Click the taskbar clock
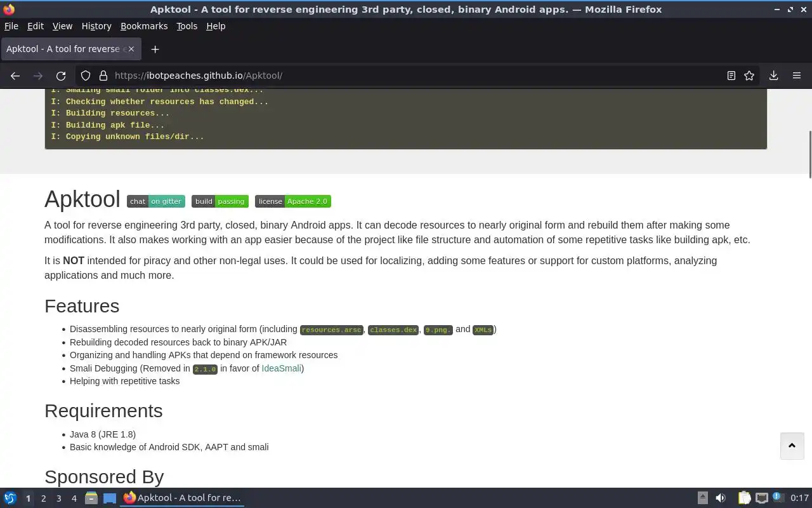This screenshot has height=508, width=812. [799, 498]
